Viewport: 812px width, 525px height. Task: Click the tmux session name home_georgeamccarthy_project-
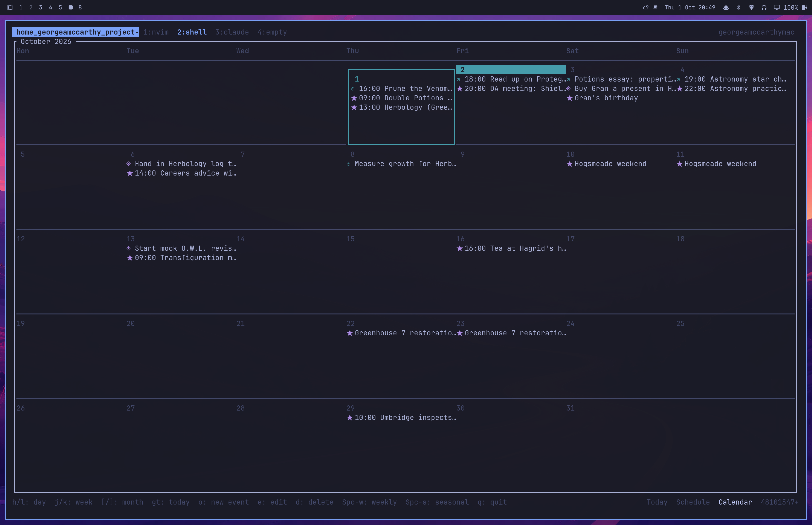coord(76,32)
